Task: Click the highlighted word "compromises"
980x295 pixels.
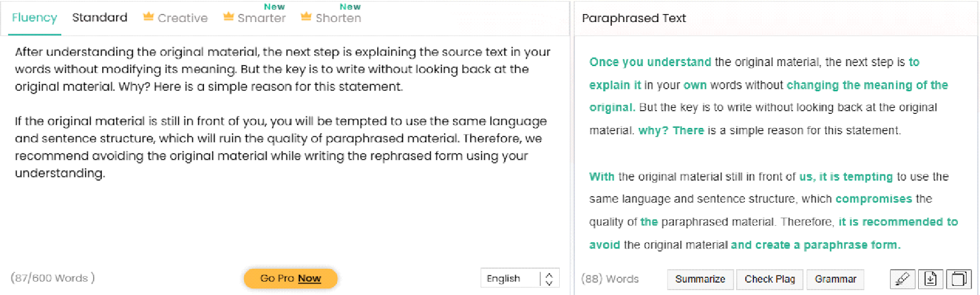Action: (873, 199)
